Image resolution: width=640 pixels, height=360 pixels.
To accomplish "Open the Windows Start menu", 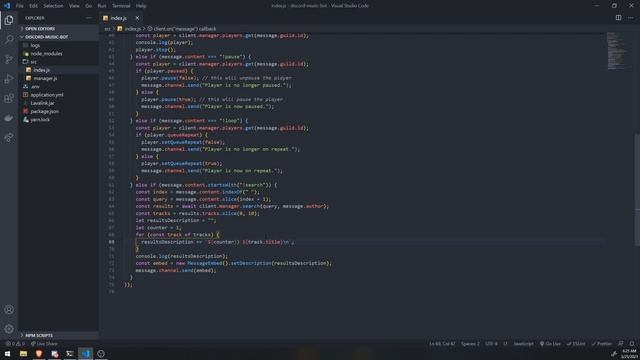I will pos(7,353).
